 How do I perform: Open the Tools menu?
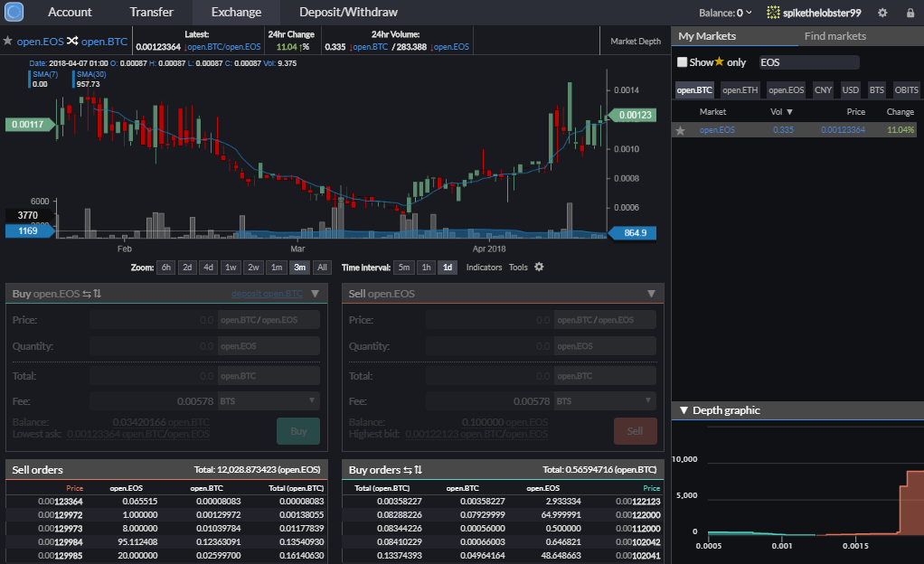point(518,268)
